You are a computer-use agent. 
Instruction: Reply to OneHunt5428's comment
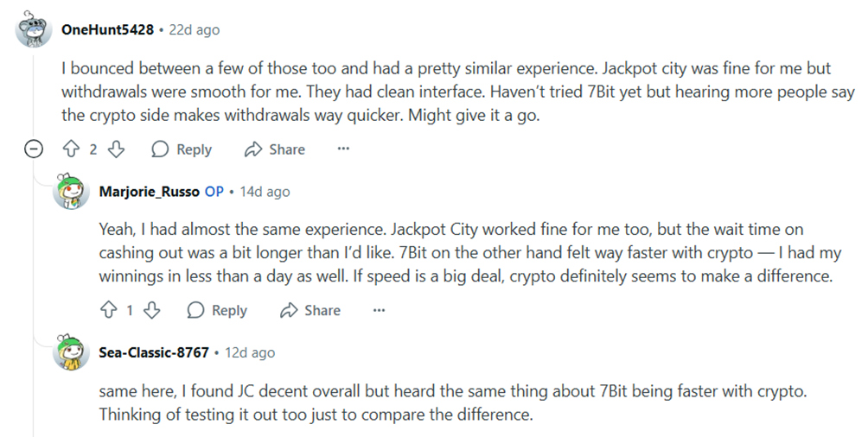click(182, 149)
